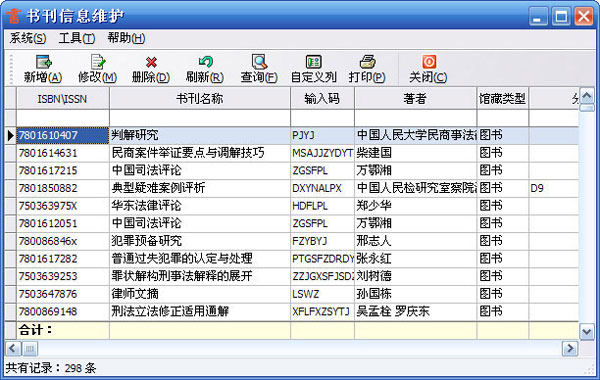Maximize the 书刊信息维护 window
The image size is (600, 380).
point(561,16)
